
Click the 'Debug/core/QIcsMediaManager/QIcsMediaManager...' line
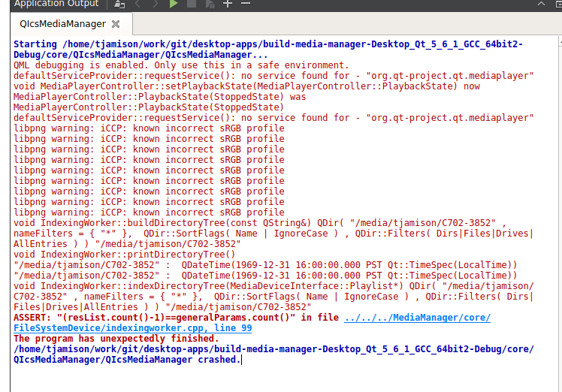140,55
